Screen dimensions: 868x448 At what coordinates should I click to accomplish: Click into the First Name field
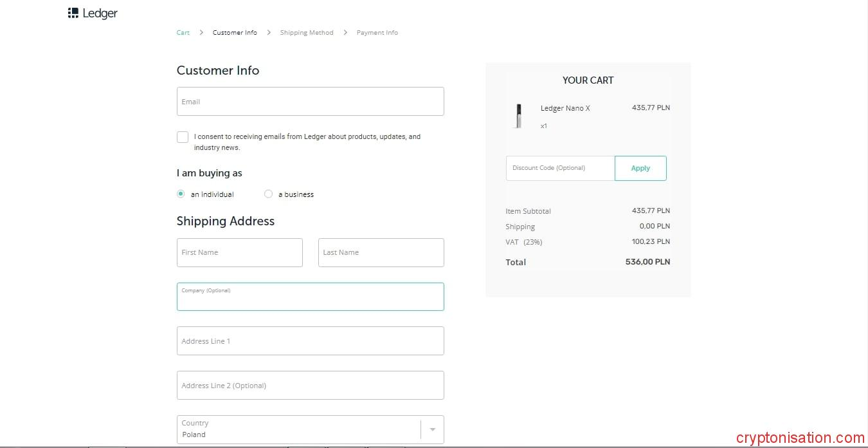[239, 252]
